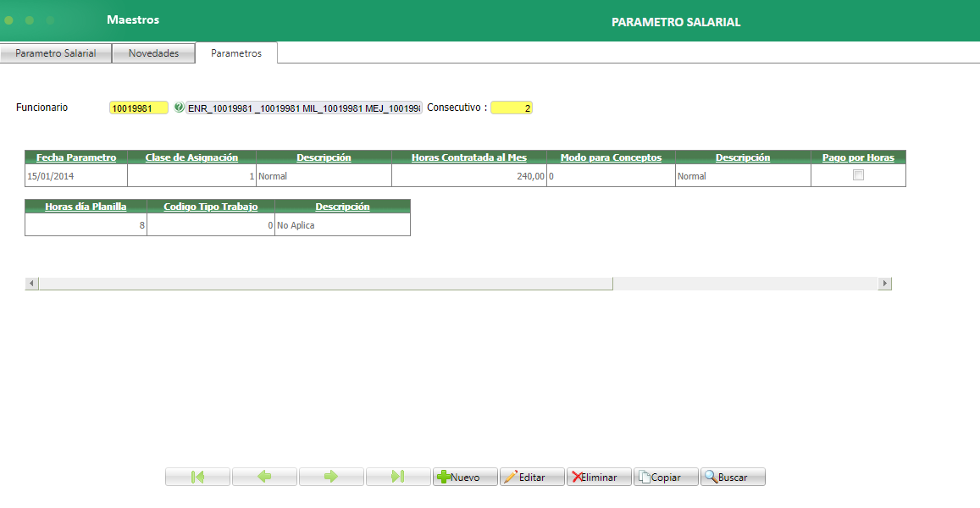This screenshot has width=980, height=508.
Task: Sort by Fecha Parametro column header
Action: tap(76, 157)
